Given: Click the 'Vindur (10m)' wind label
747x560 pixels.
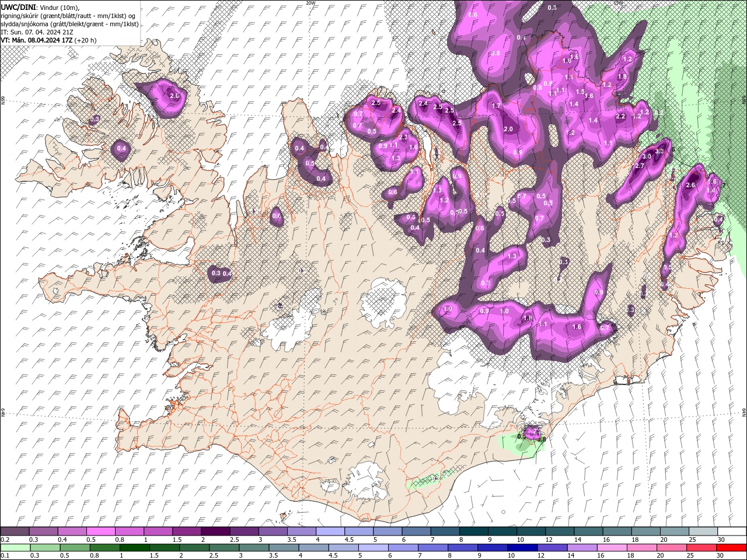Looking at the screenshot, I should tap(60, 7).
